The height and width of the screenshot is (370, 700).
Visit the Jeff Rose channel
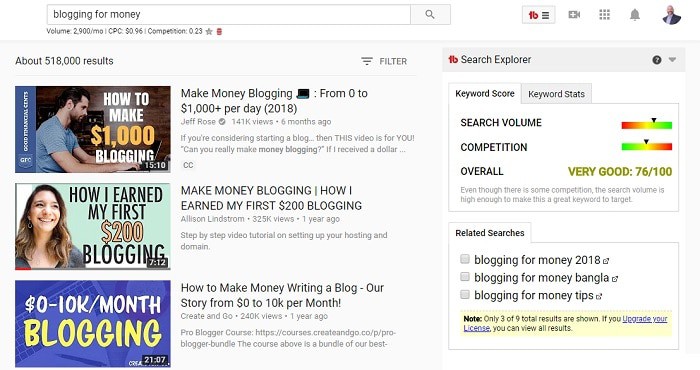[x=198, y=122]
